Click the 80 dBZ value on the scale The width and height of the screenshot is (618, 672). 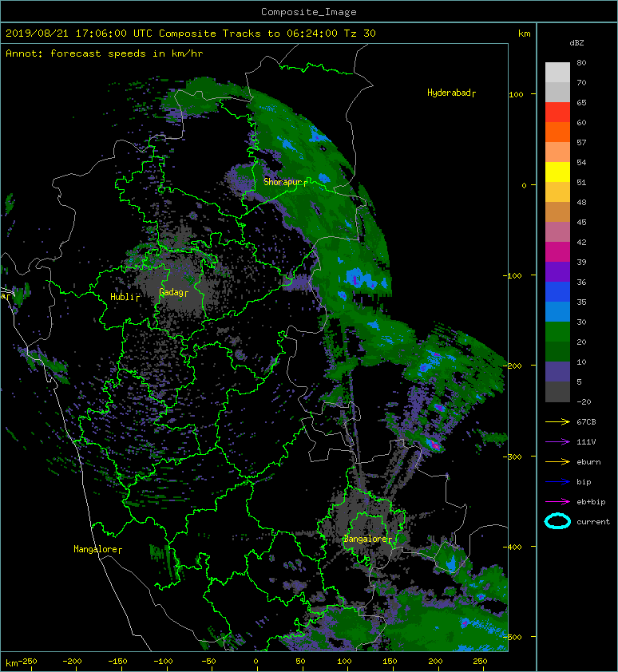(x=581, y=62)
